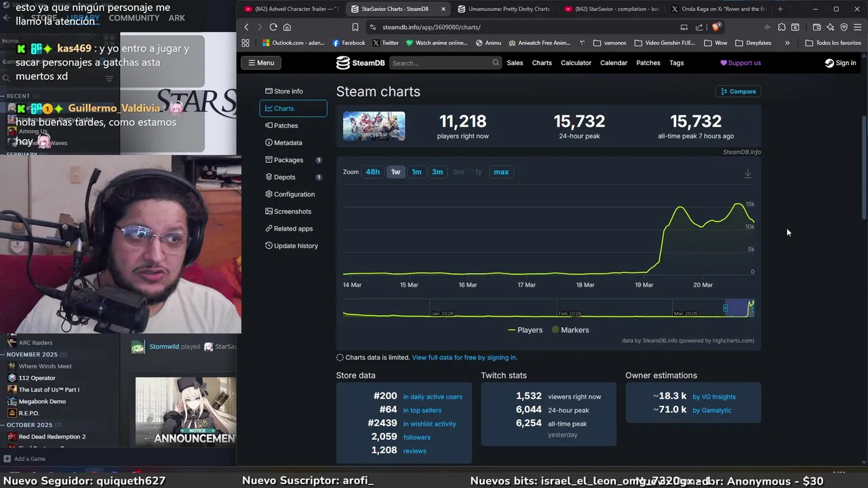Viewport: 868px width, 488px height.
Task: Click Add a Game plus icon in Steam
Action: click(7, 459)
